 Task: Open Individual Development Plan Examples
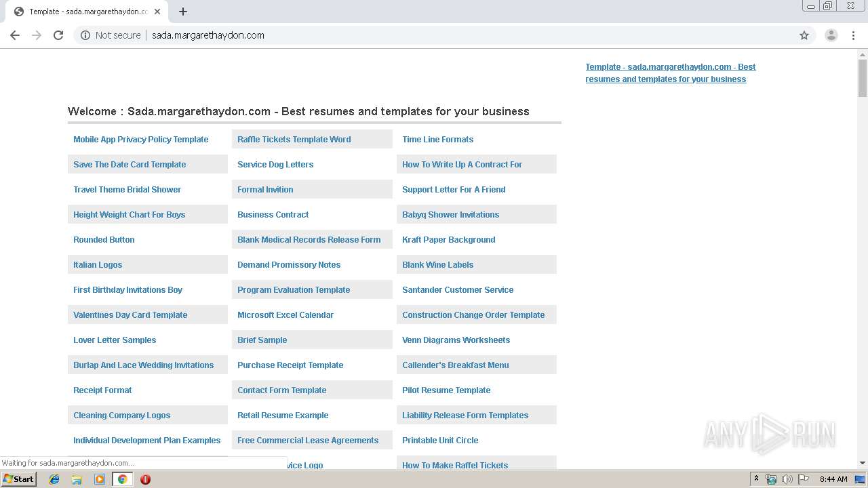point(146,440)
